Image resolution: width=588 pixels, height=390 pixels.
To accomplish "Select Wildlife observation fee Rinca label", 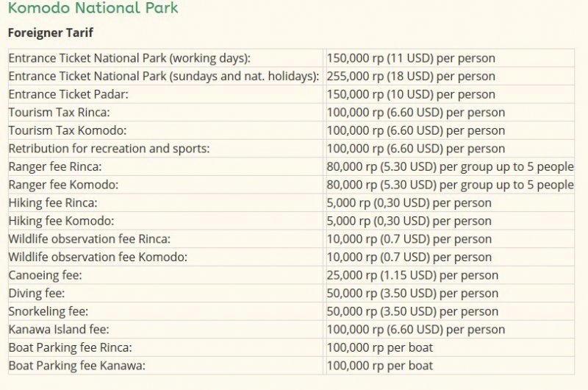I will [x=89, y=238].
